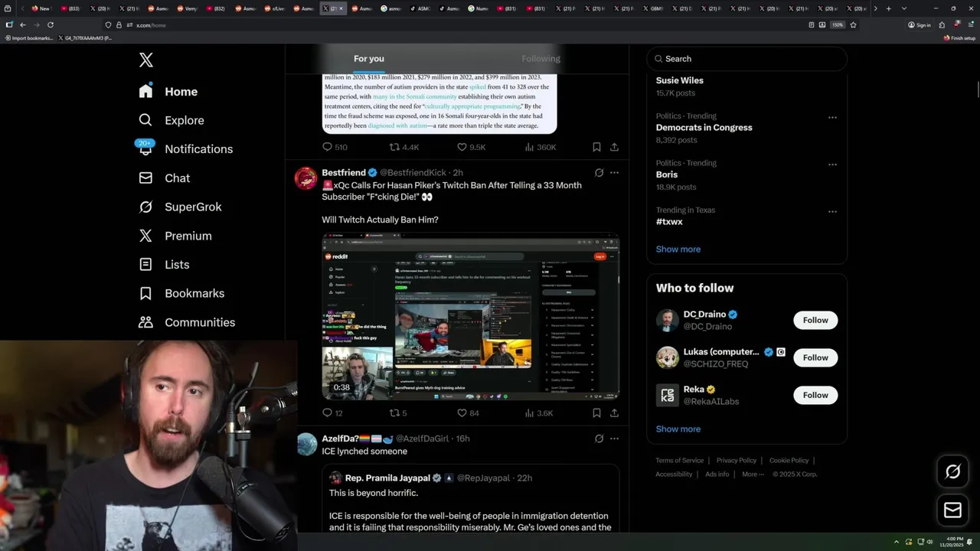Open Communities in the sidebar

[x=187, y=322]
